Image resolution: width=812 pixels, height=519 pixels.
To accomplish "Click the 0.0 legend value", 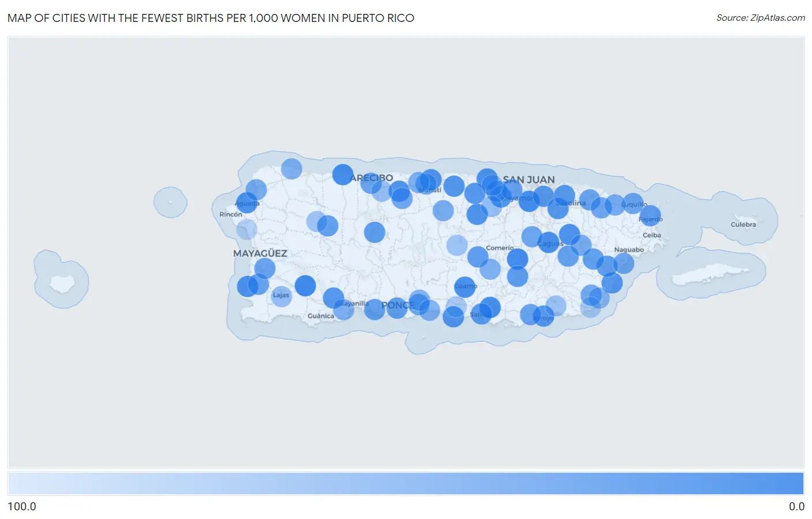I will click(x=796, y=506).
